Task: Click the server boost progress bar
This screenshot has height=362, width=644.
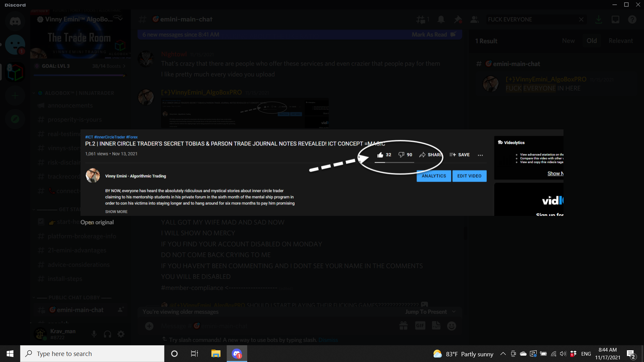Action: tap(79, 75)
